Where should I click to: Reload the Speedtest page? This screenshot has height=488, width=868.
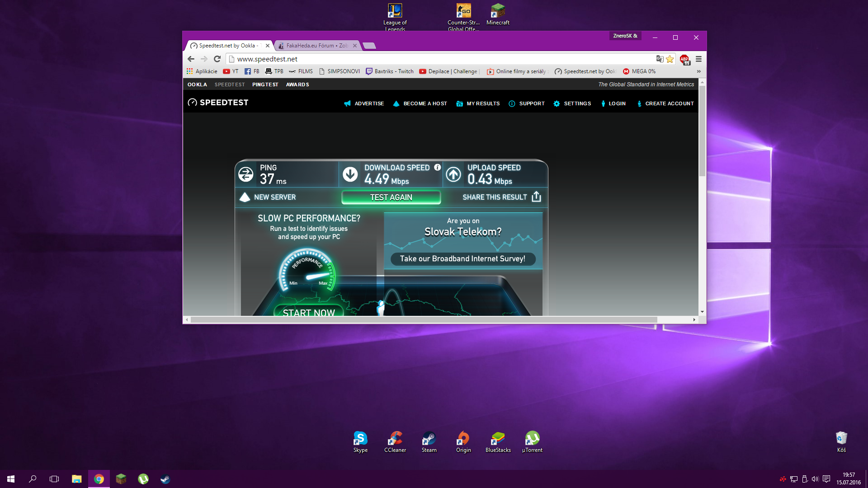coord(217,59)
